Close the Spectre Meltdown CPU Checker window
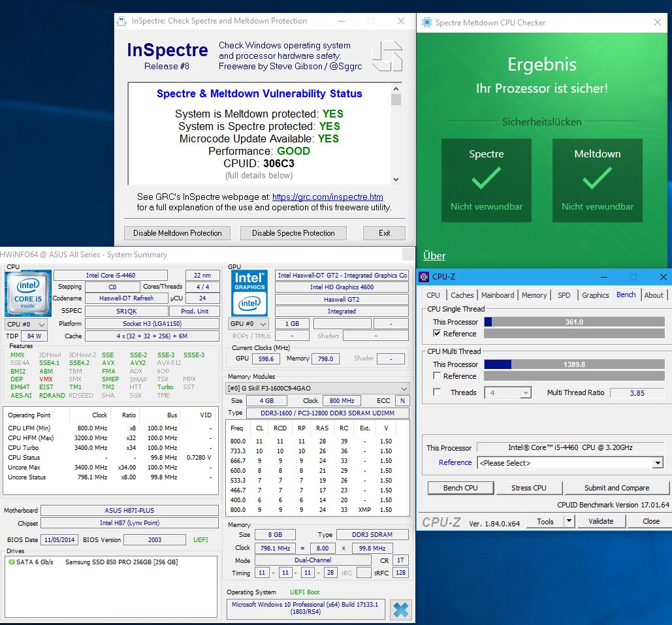 pos(658,22)
